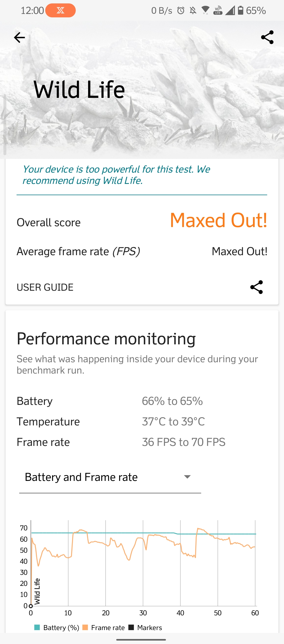
Task: Share the score using card share icon
Action: point(256,287)
